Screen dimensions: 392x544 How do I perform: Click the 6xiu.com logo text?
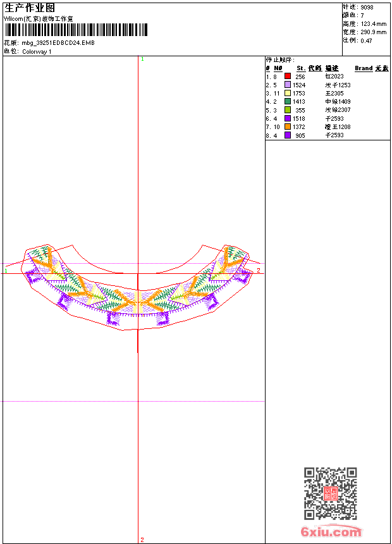point(331,531)
